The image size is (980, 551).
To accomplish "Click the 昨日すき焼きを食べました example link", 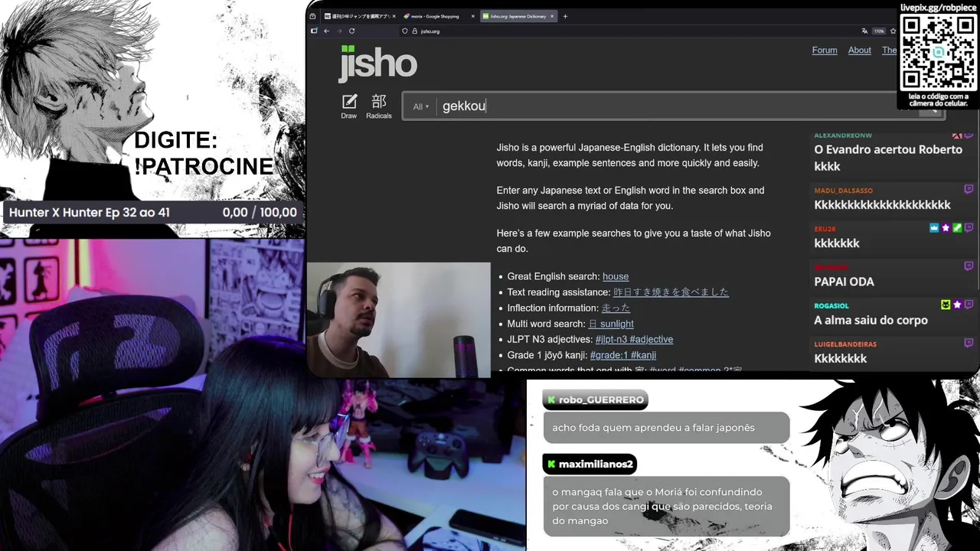I will click(x=671, y=292).
